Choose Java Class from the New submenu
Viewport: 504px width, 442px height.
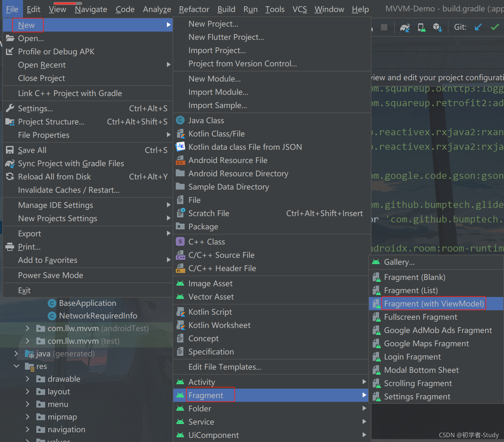(272, 120)
